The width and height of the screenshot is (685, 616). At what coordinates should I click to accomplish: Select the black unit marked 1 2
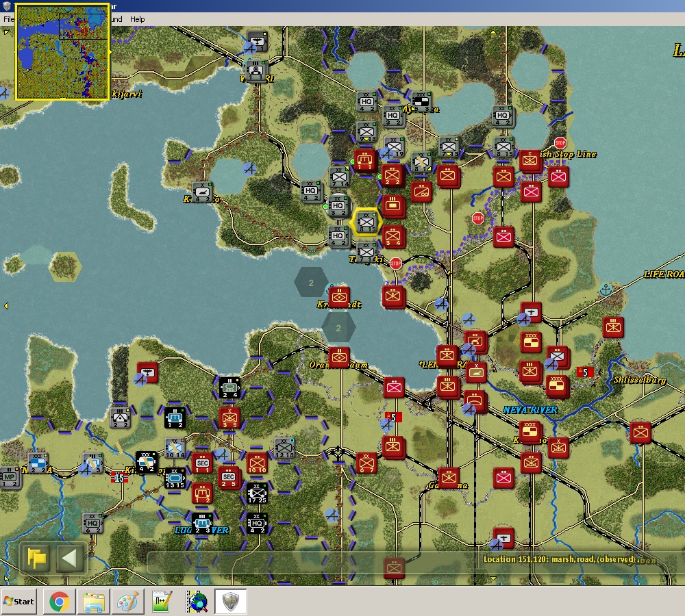174,418
